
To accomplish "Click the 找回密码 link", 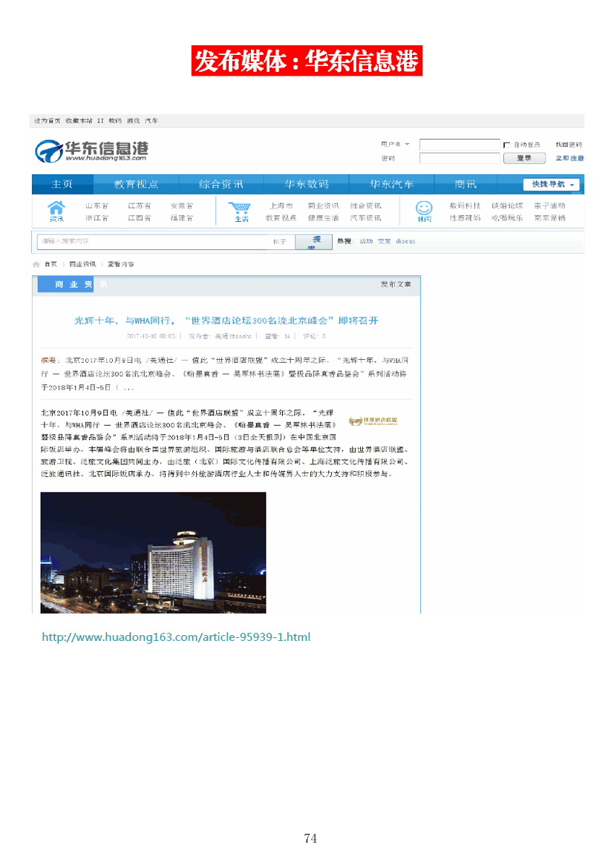I will pos(569,145).
